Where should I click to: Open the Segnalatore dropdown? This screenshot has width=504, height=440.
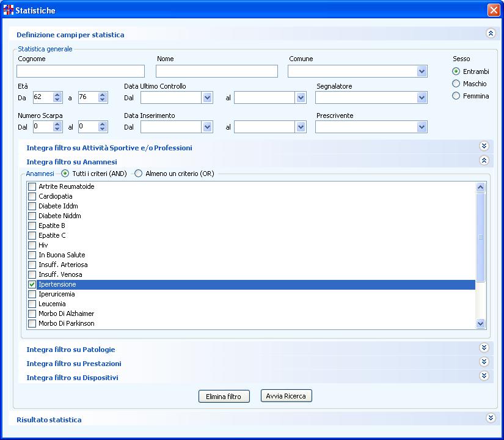422,98
